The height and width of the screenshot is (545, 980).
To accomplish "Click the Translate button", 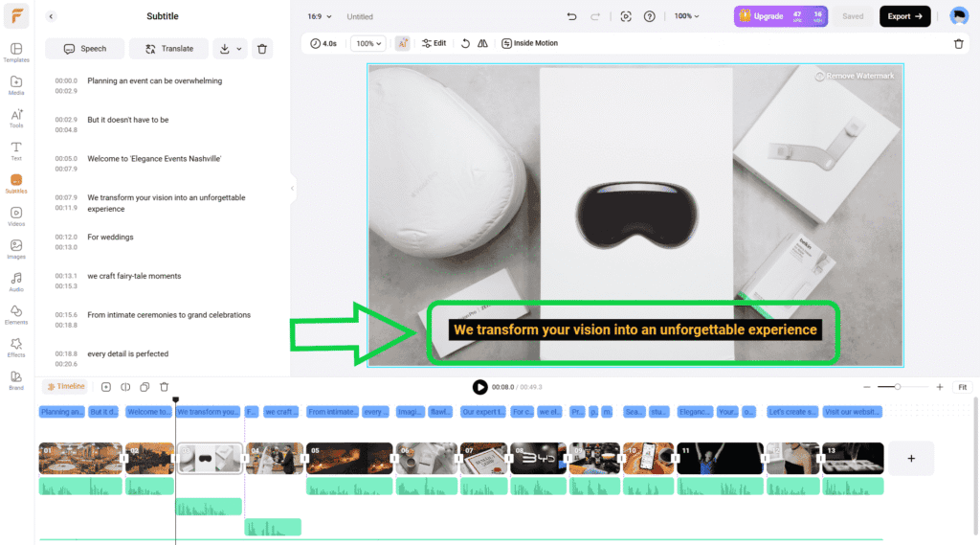I will click(x=168, y=49).
